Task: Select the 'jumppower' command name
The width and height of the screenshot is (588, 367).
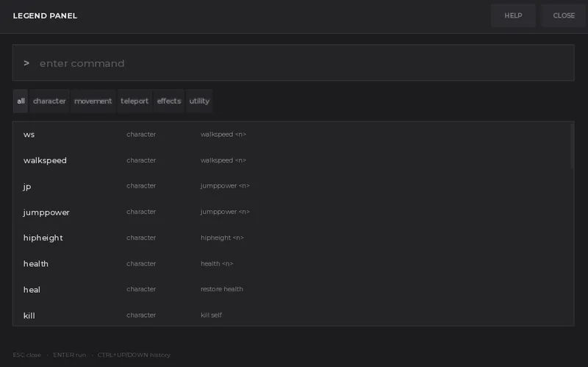Action: click(x=46, y=213)
